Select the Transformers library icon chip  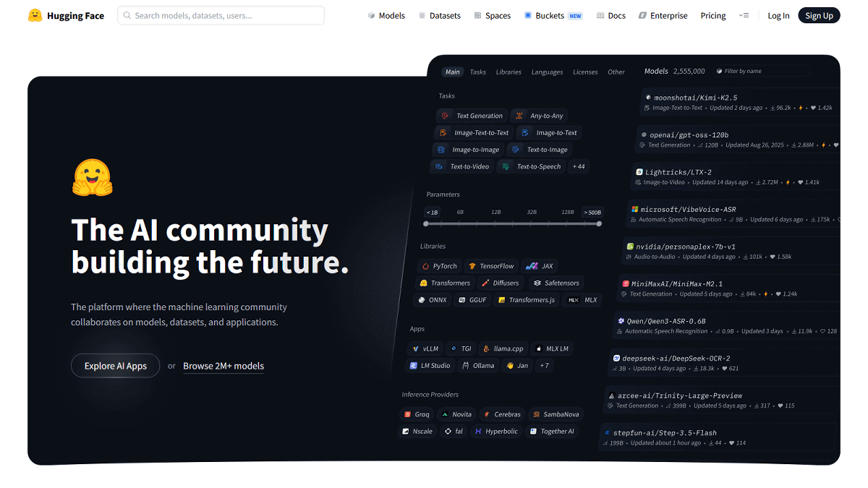[445, 283]
